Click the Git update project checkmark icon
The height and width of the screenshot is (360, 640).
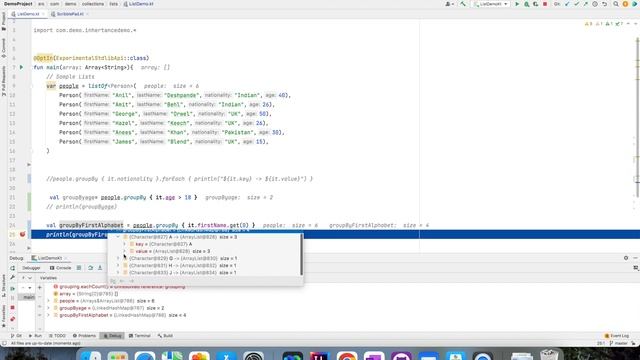point(567,4)
